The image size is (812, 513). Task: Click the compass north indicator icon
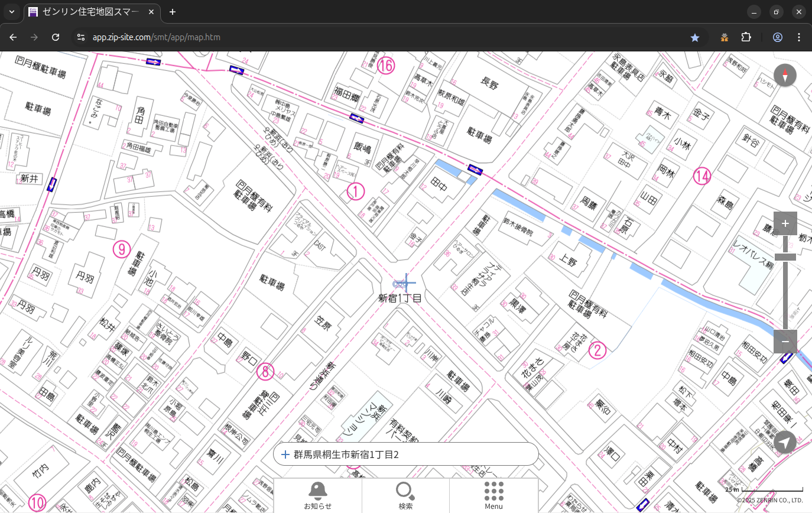tap(785, 76)
